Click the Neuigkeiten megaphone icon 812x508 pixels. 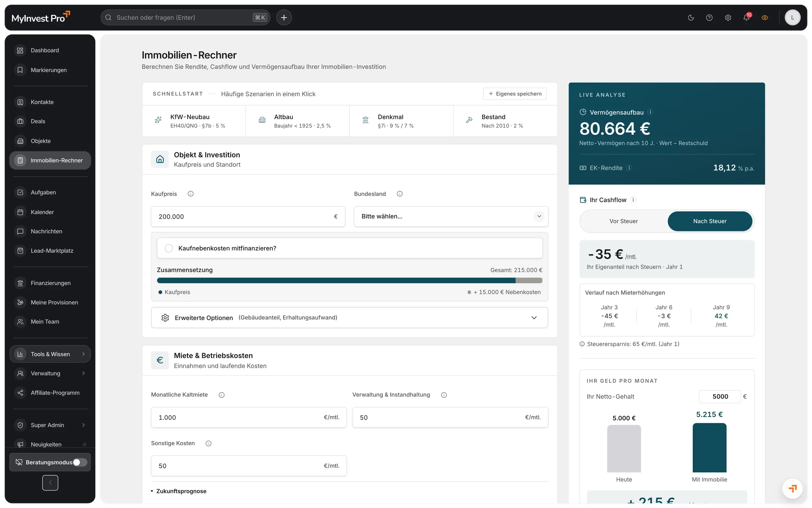point(20,444)
